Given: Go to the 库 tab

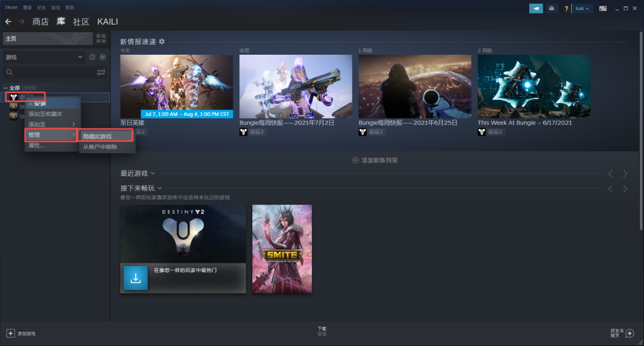Looking at the screenshot, I should pyautogui.click(x=61, y=21).
